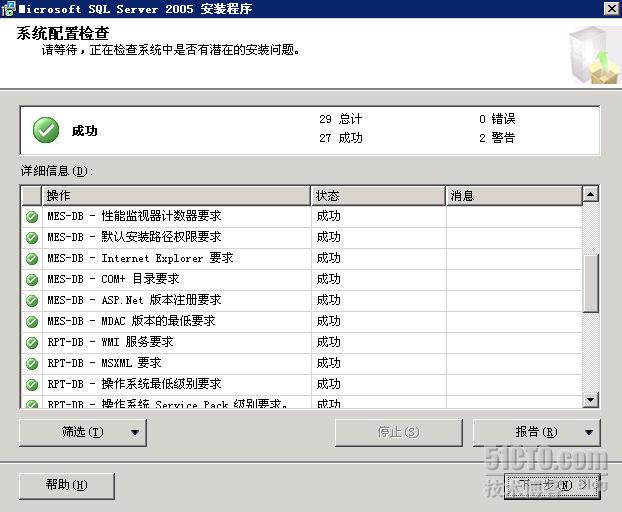The width and height of the screenshot is (622, 512).
Task: Click the server box graphic in header
Action: click(x=594, y=55)
